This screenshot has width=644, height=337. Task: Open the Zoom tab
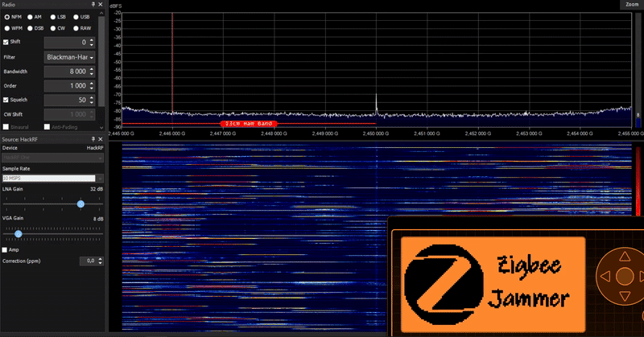point(632,5)
